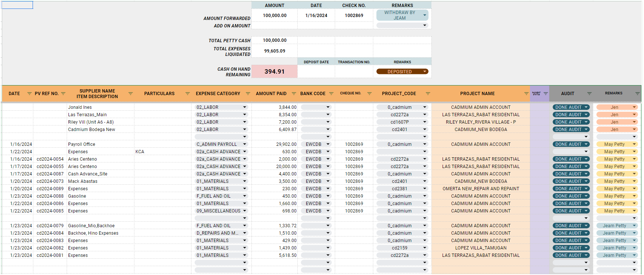Select PV reference cd2024-0054
Image resolution: width=644 pixels, height=275 pixels.
tap(50, 159)
